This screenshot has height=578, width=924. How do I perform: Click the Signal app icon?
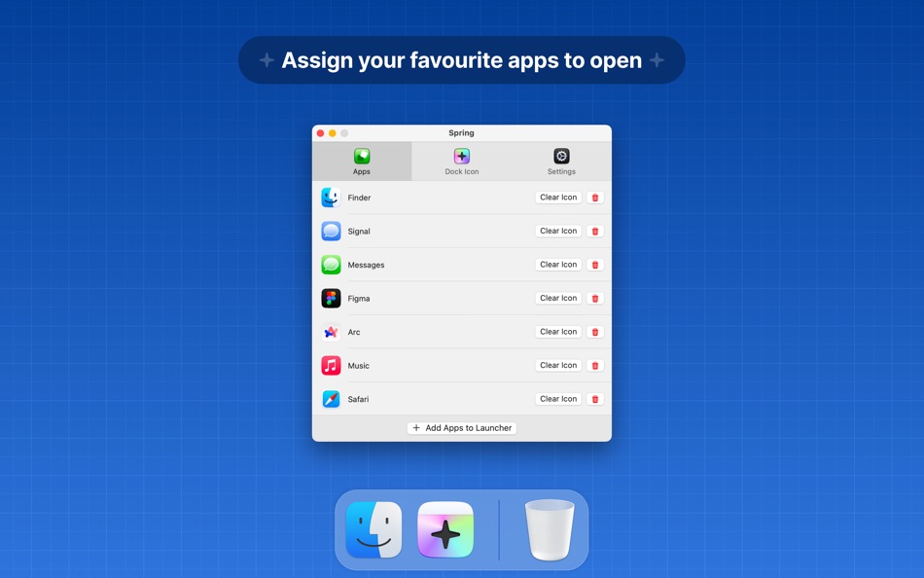[x=331, y=231]
